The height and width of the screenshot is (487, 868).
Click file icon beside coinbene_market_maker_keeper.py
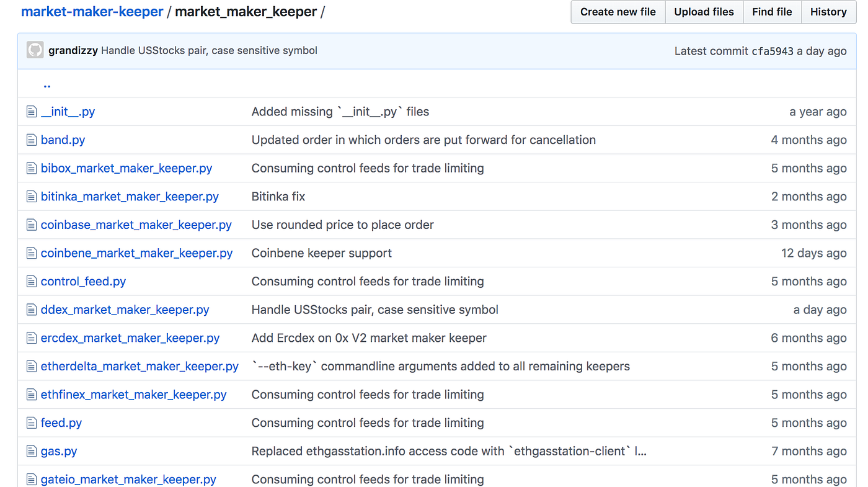[x=32, y=253]
